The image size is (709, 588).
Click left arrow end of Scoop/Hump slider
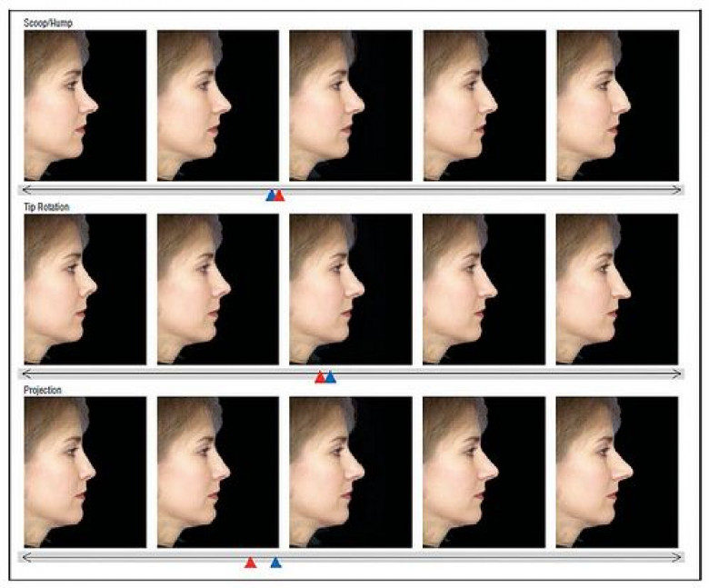pos(25,189)
